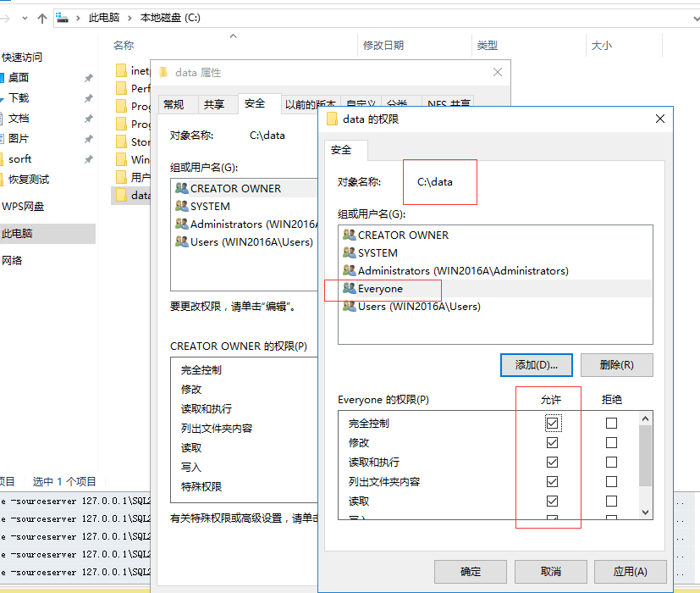
Task: Toggle 修改 allow checkbox
Action: pyautogui.click(x=552, y=442)
